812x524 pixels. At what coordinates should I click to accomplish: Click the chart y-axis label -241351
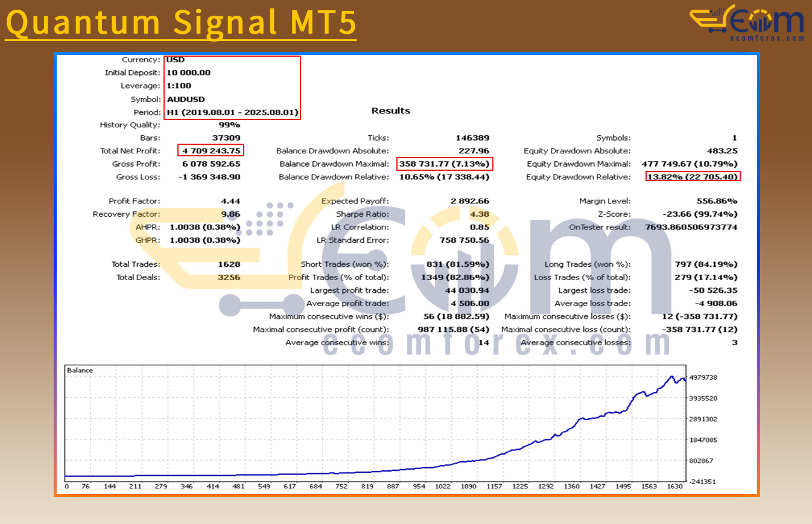[x=703, y=481]
